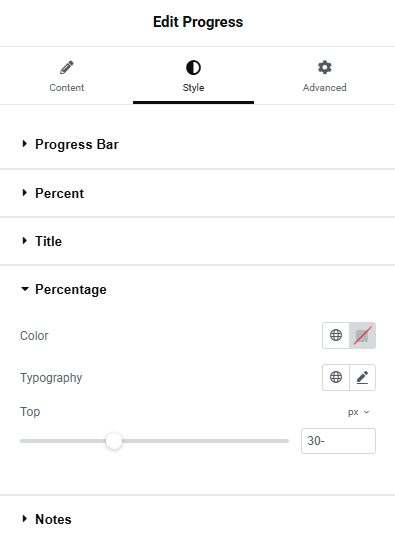Collapse the Percentage section
This screenshot has width=395, height=534.
[71, 289]
